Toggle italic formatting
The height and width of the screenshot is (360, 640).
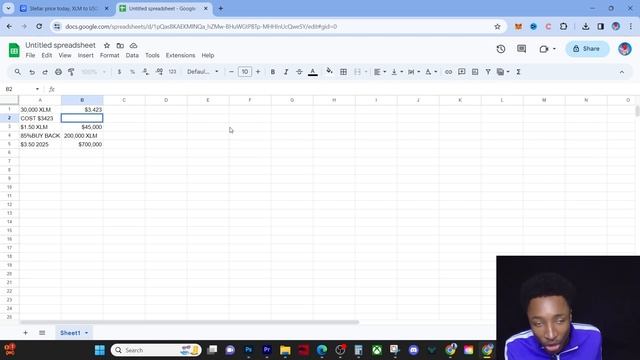coord(286,72)
